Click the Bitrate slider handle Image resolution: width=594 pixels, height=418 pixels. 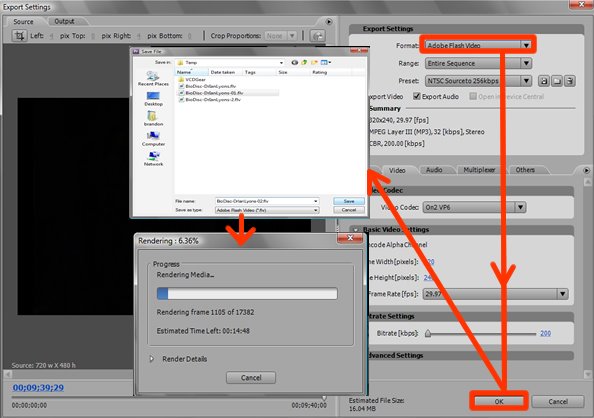coord(428,333)
